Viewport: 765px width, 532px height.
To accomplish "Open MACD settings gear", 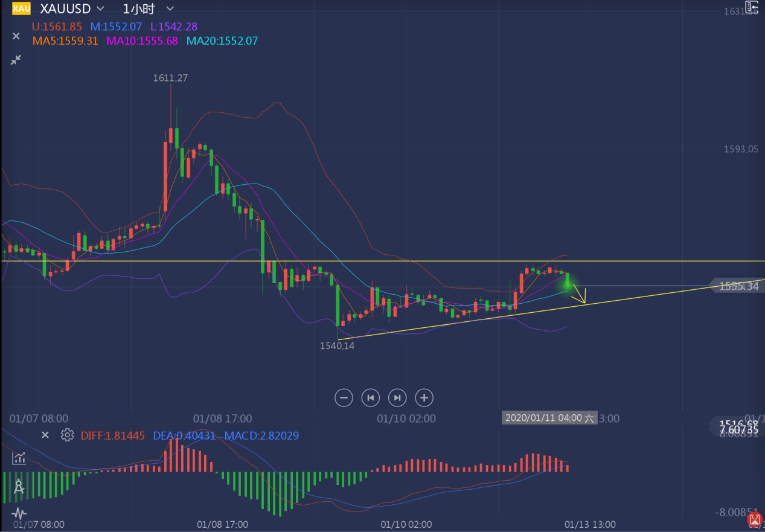I will pyautogui.click(x=67, y=435).
